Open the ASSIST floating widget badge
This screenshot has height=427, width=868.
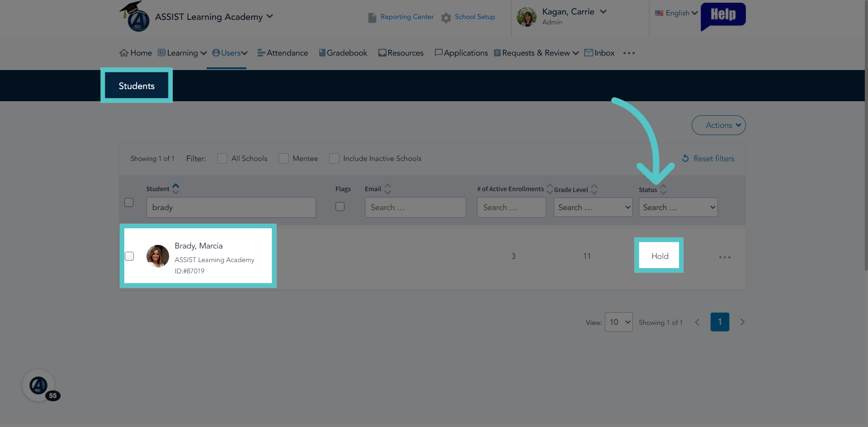[39, 385]
